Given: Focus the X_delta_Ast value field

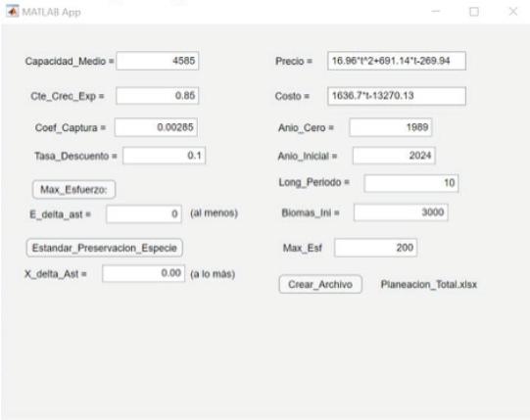Looking at the screenshot, I should coord(144,273).
